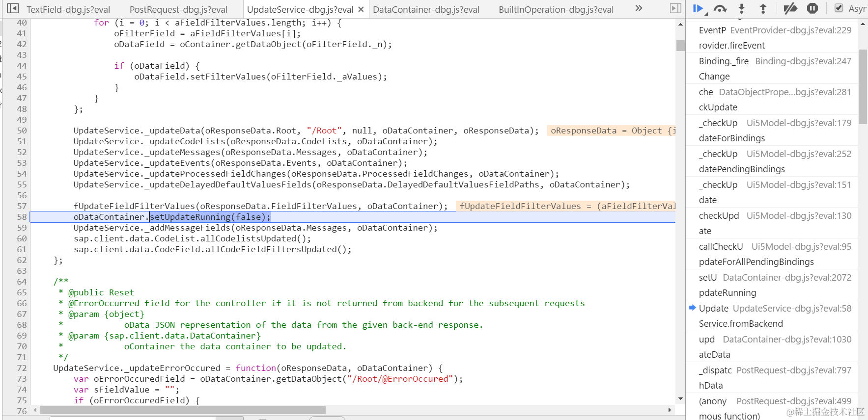Toggle pause on exceptions
Screen dimensions: 868x420
click(x=812, y=8)
